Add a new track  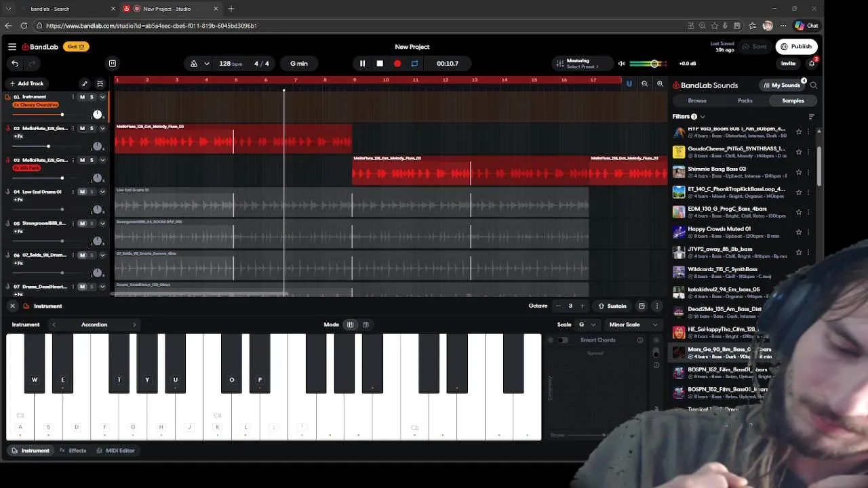tap(26, 83)
